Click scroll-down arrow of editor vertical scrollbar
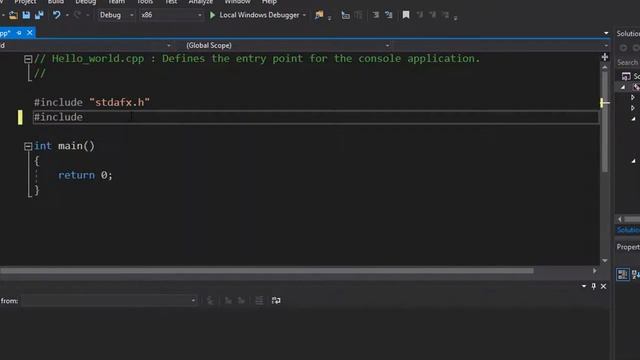Image resolution: width=640 pixels, height=360 pixels. (x=605, y=260)
